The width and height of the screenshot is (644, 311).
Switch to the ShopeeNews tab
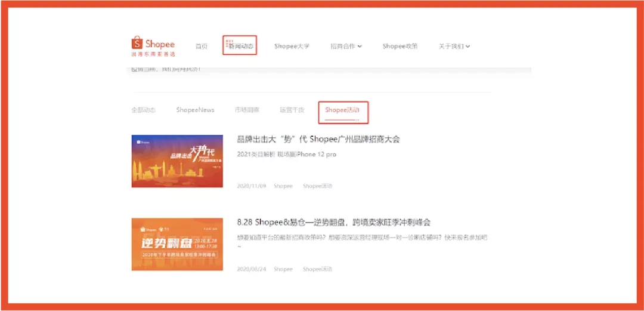[195, 110]
